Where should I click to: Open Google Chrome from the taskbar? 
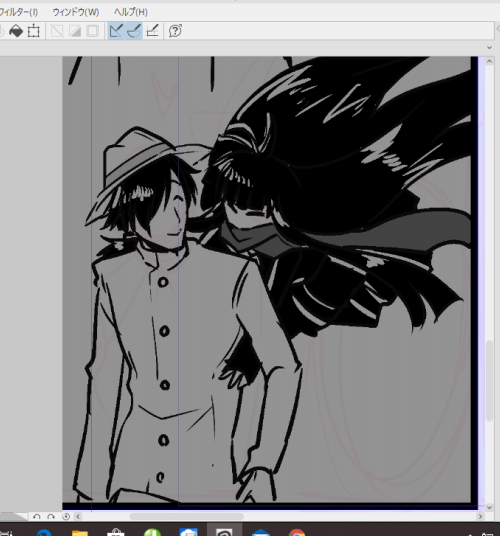pyautogui.click(x=297, y=533)
